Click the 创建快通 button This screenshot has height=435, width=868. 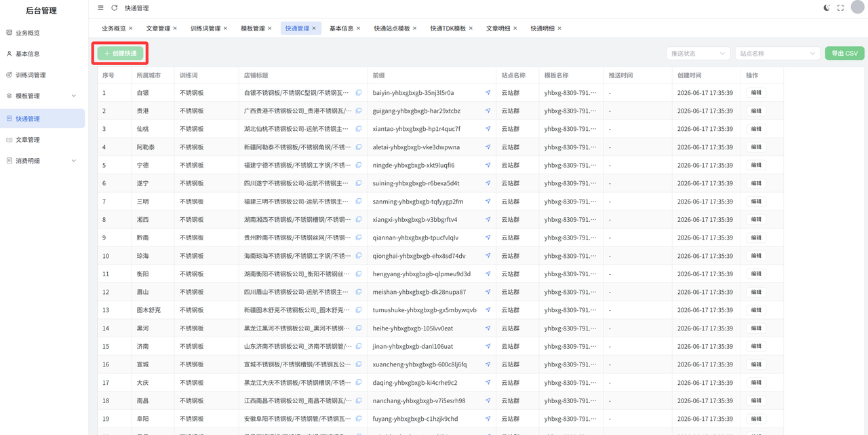(x=120, y=53)
